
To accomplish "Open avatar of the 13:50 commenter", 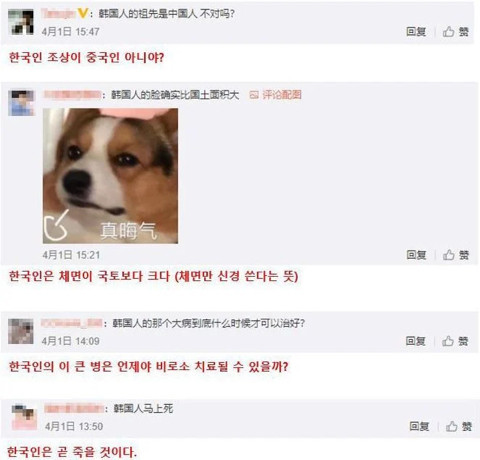I will 24,417.
